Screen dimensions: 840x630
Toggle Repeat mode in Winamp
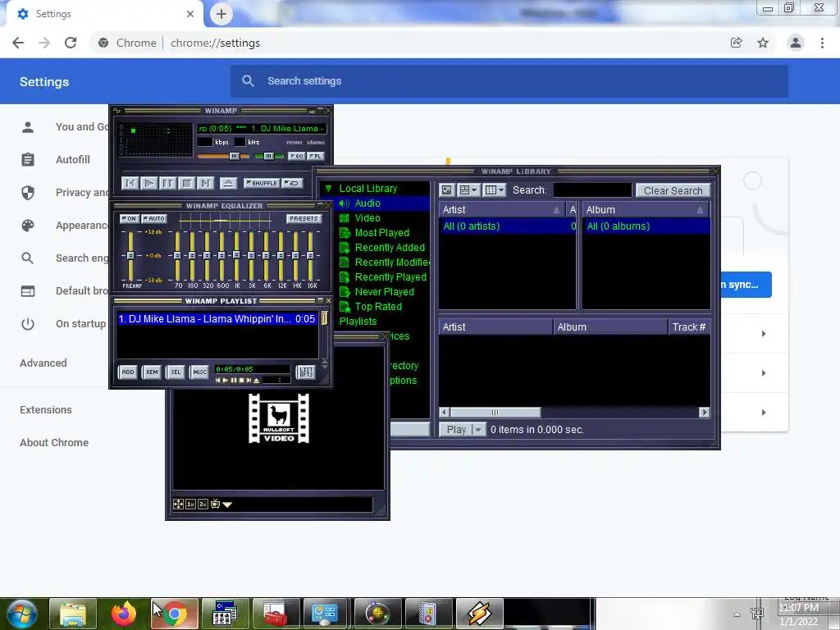click(292, 183)
